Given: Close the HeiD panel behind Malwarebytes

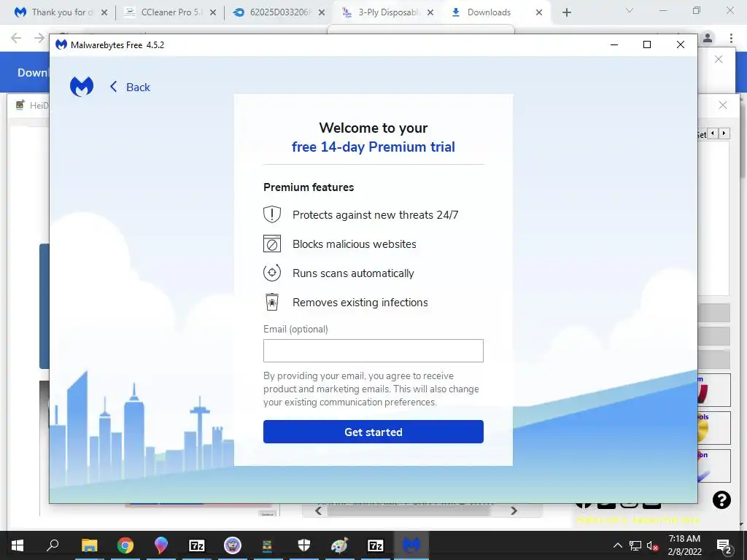Looking at the screenshot, I should click(723, 105).
